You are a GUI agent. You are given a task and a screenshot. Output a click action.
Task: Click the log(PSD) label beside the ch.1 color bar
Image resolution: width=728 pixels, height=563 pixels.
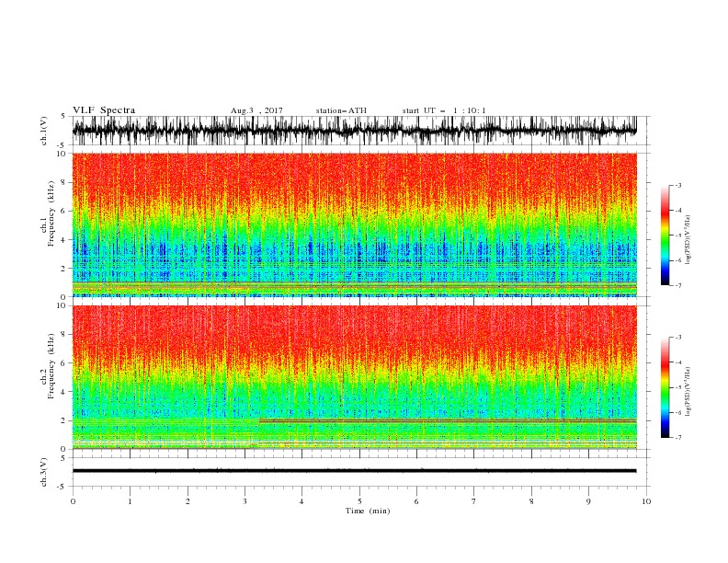pyautogui.click(x=688, y=240)
